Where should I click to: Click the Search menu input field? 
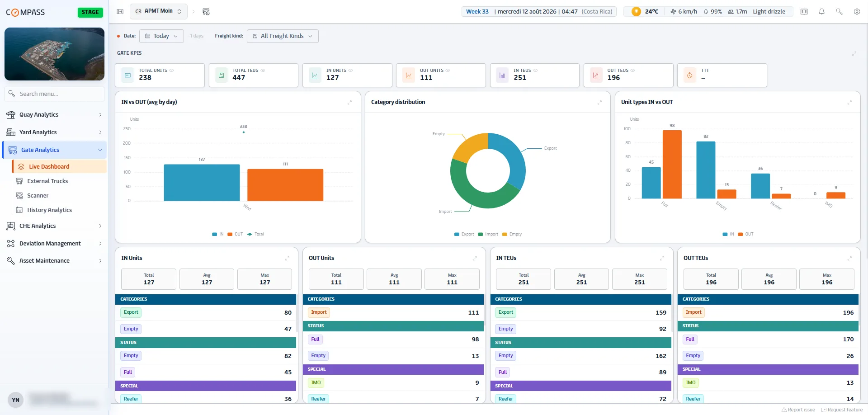click(55, 94)
